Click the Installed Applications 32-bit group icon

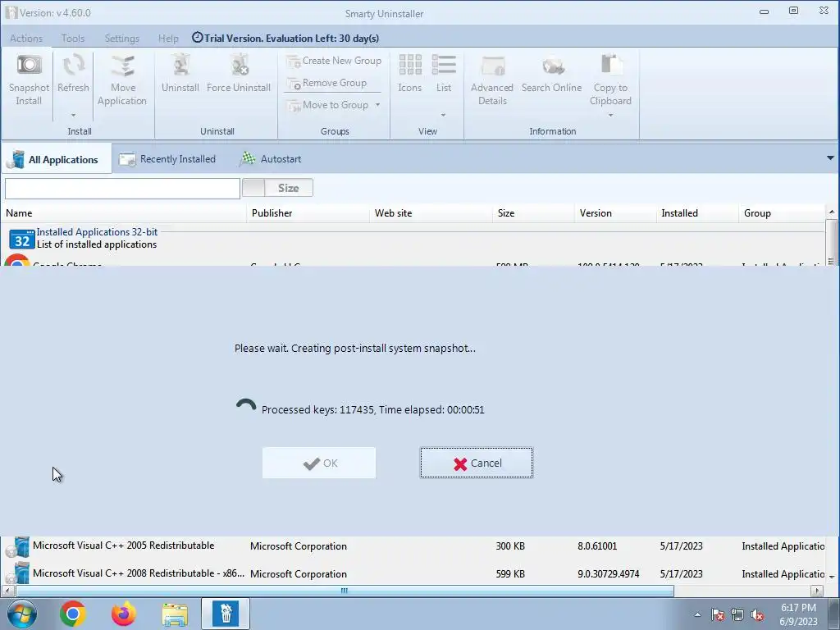(x=22, y=240)
